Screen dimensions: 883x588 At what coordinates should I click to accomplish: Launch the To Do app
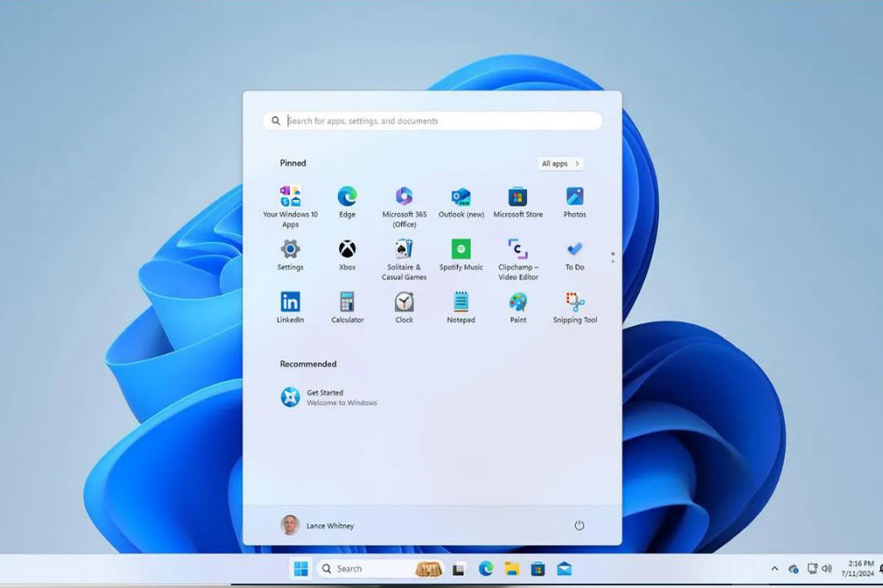click(x=574, y=254)
